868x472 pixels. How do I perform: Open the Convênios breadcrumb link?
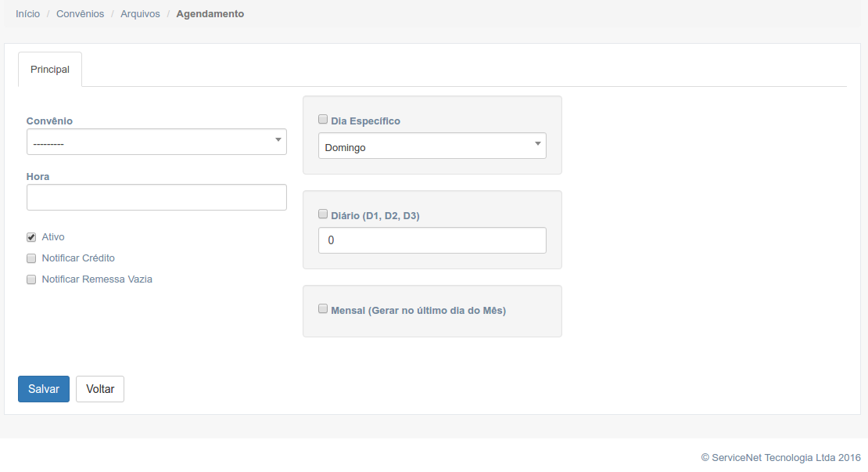(x=80, y=14)
